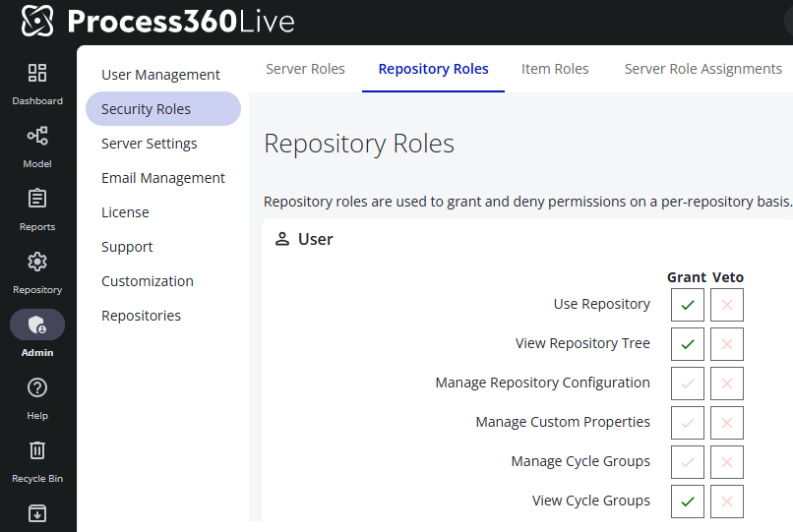Screen dimensions: 793x532
Task: Switch to the Item Roles tab
Action: pyautogui.click(x=555, y=69)
